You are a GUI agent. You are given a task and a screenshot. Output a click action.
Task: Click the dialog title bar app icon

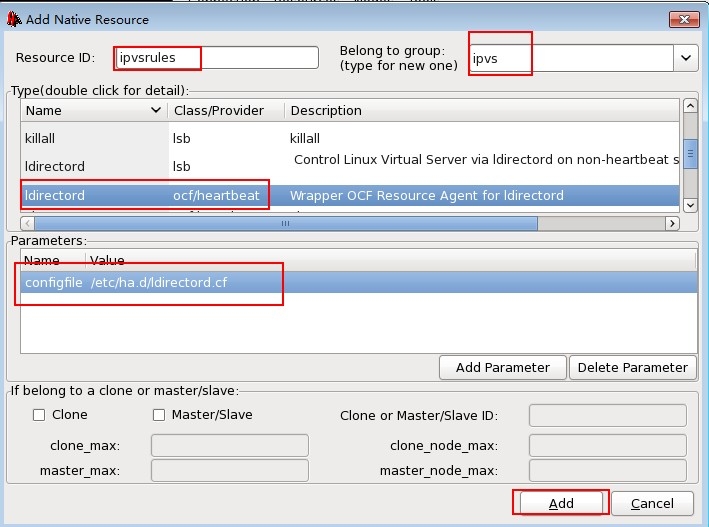pos(14,19)
